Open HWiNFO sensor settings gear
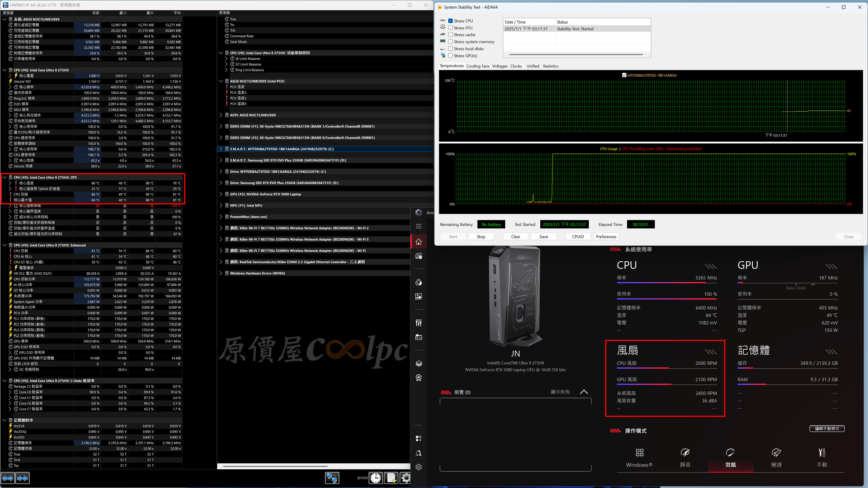The width and height of the screenshot is (868, 488). (406, 478)
